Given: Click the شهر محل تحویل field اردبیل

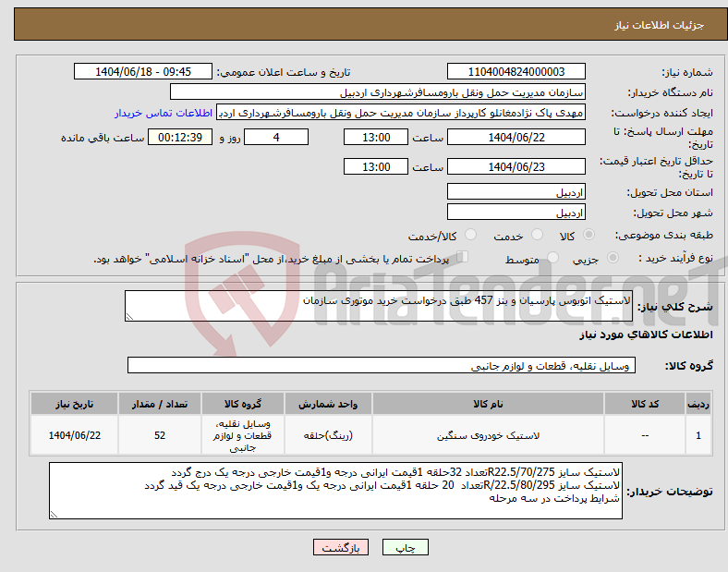Looking at the screenshot, I should point(516,213).
